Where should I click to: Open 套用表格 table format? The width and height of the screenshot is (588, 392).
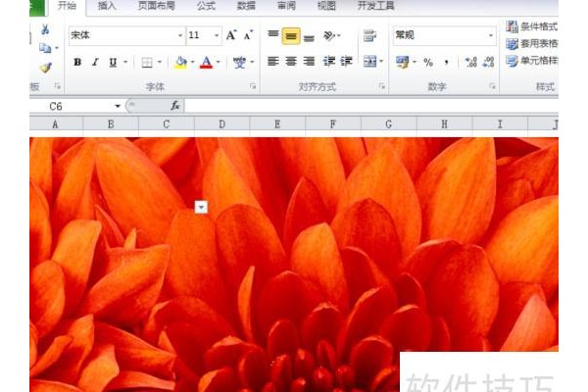coord(531,43)
